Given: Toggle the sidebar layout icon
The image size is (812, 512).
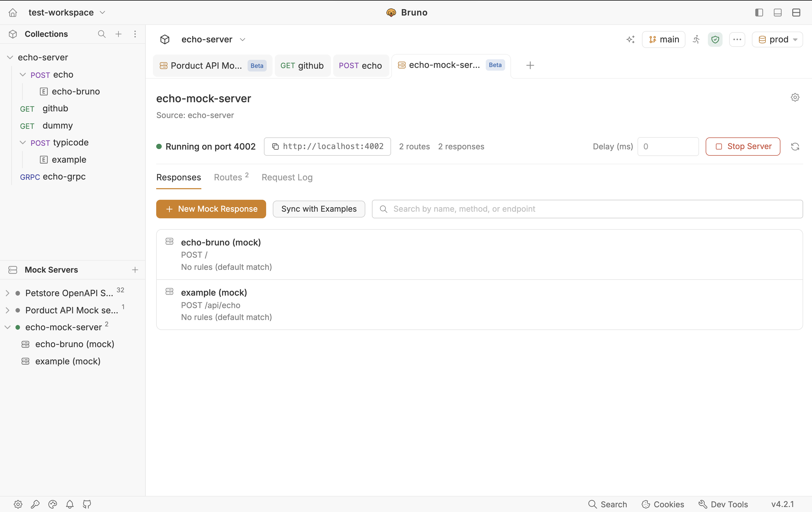Looking at the screenshot, I should coord(759,12).
